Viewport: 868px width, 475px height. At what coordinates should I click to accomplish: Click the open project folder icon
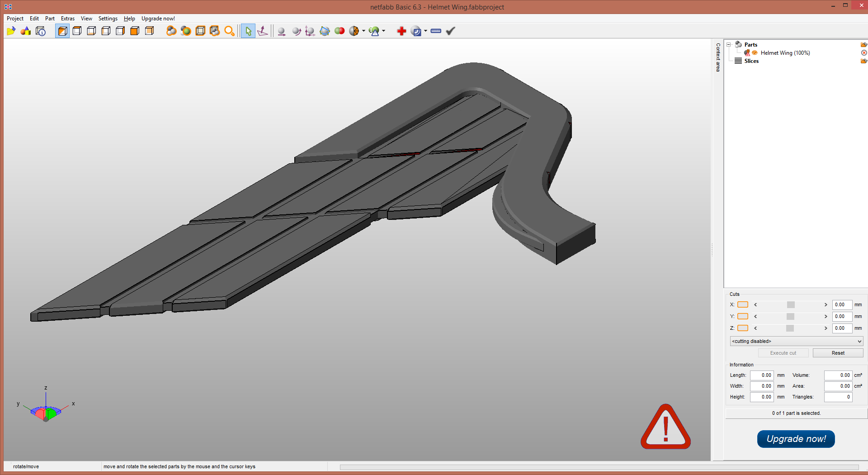point(11,31)
